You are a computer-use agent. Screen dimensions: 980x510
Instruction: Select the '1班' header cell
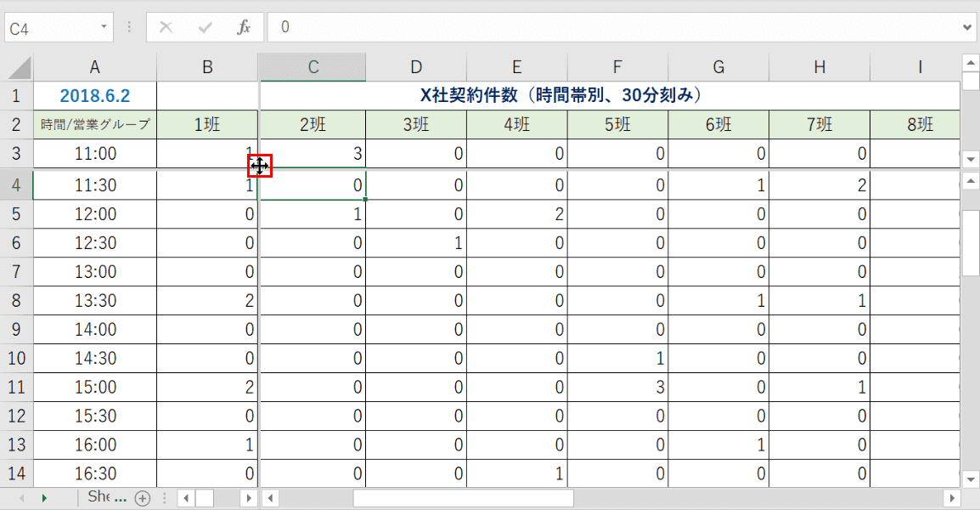pyautogui.click(x=207, y=125)
